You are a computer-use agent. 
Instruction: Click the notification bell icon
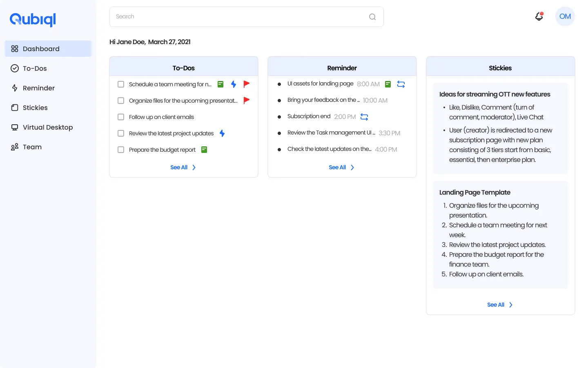[x=539, y=16]
